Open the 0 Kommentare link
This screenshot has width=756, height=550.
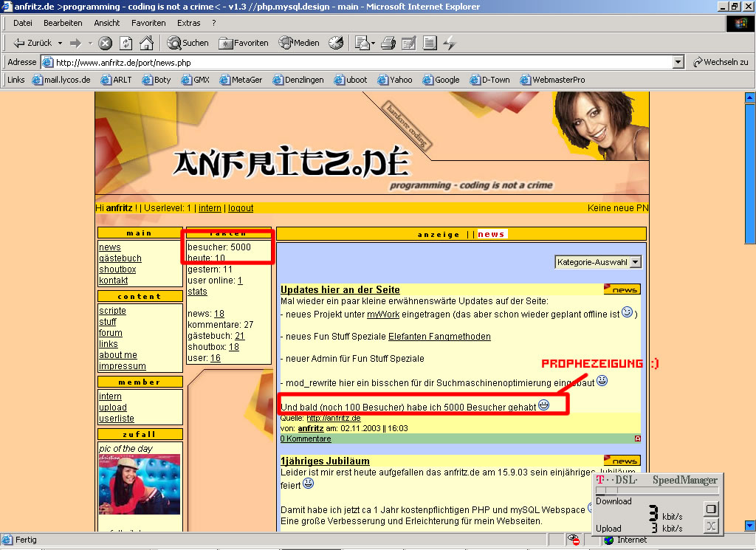coord(306,439)
